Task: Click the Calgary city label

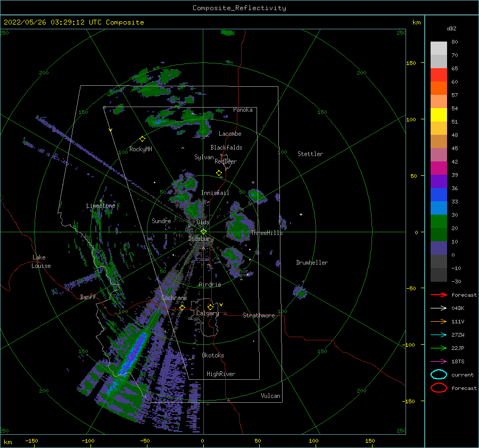Action: 208,313
